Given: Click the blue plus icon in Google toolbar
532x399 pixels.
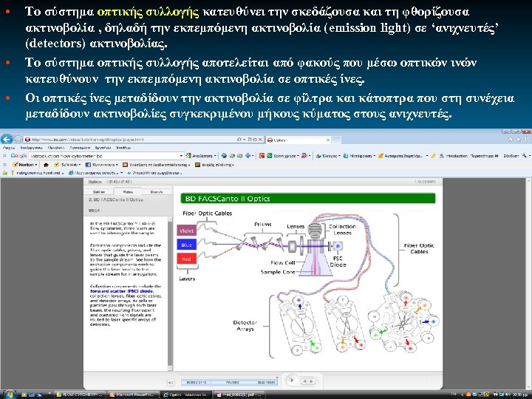Looking at the screenshot, I should click(x=248, y=156).
